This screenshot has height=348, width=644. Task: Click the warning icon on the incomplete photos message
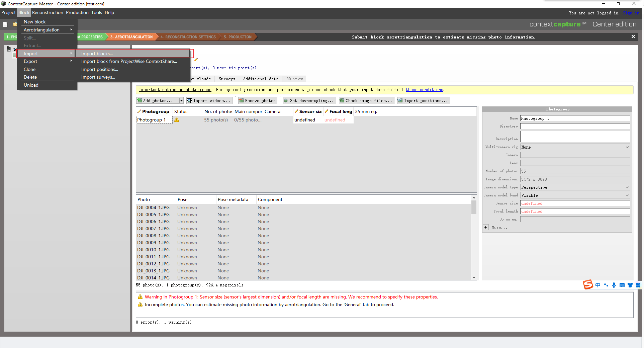coord(140,304)
